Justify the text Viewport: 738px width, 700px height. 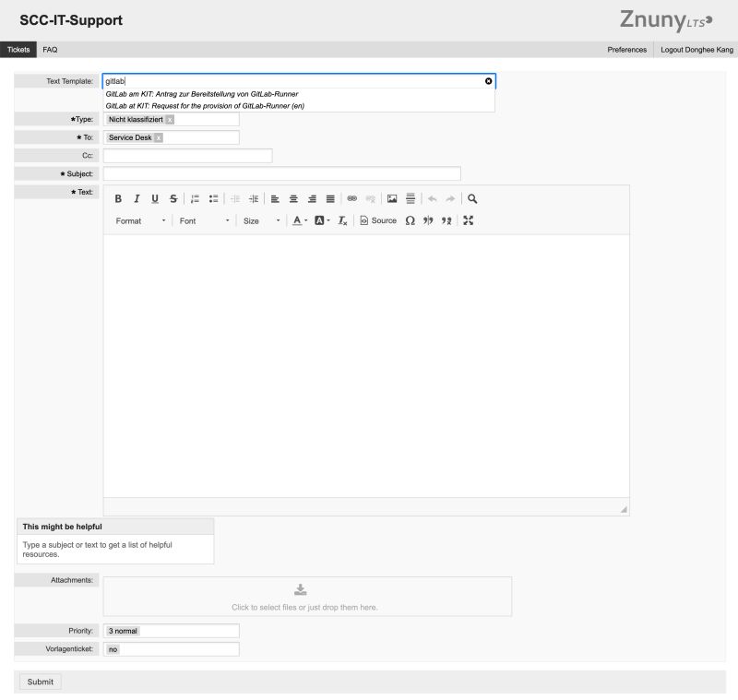(x=330, y=198)
